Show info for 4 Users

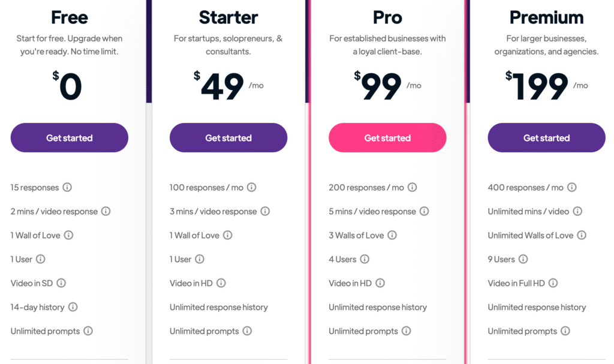click(365, 259)
